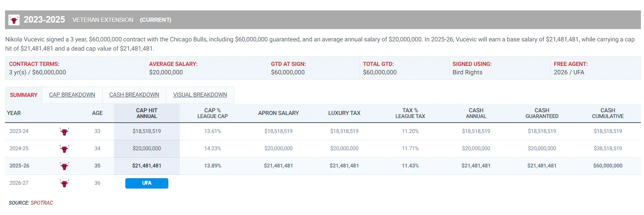Select the Summary tab
This screenshot has height=215, width=644.
24,95
